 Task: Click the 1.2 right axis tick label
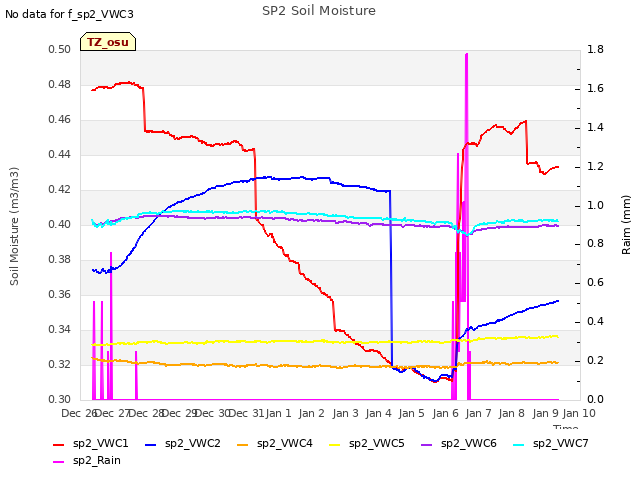(x=596, y=167)
